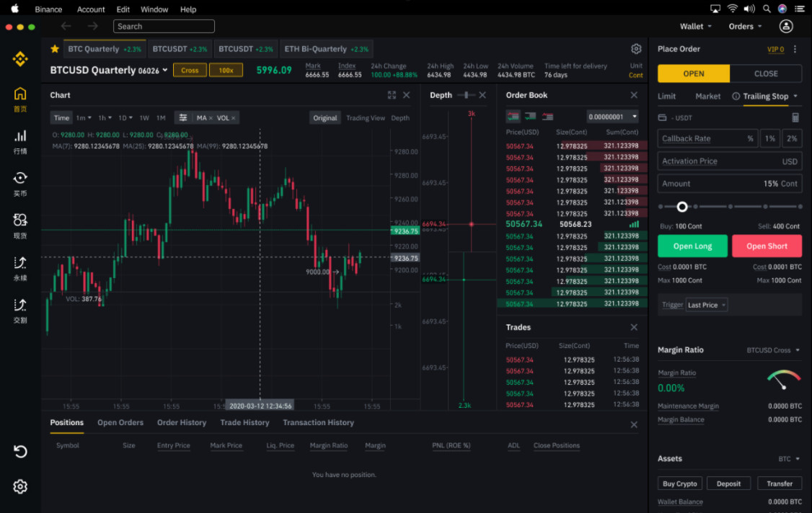The image size is (812, 513).
Task: Click the Buy Crypto button
Action: click(x=680, y=483)
